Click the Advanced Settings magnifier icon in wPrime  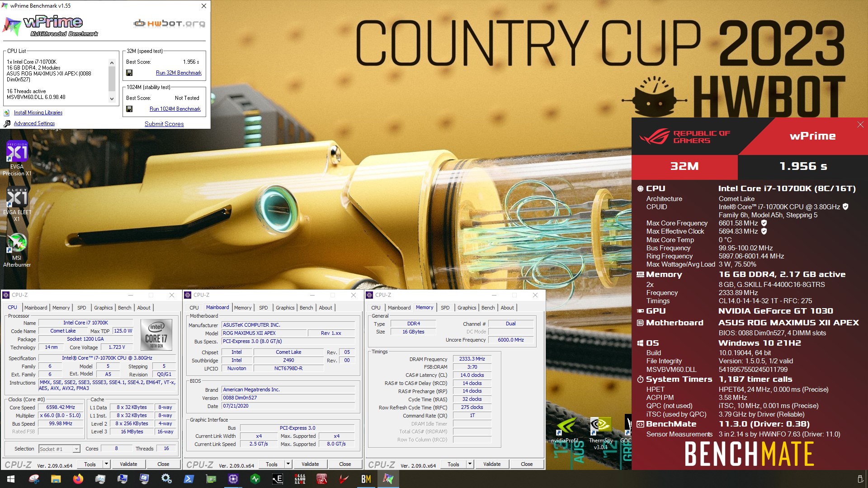coord(7,123)
